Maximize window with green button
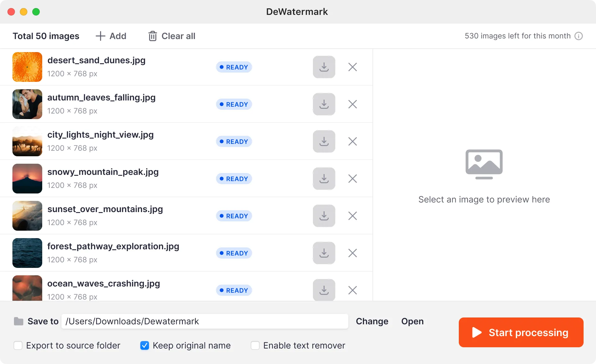Image resolution: width=596 pixels, height=364 pixels. (x=36, y=12)
